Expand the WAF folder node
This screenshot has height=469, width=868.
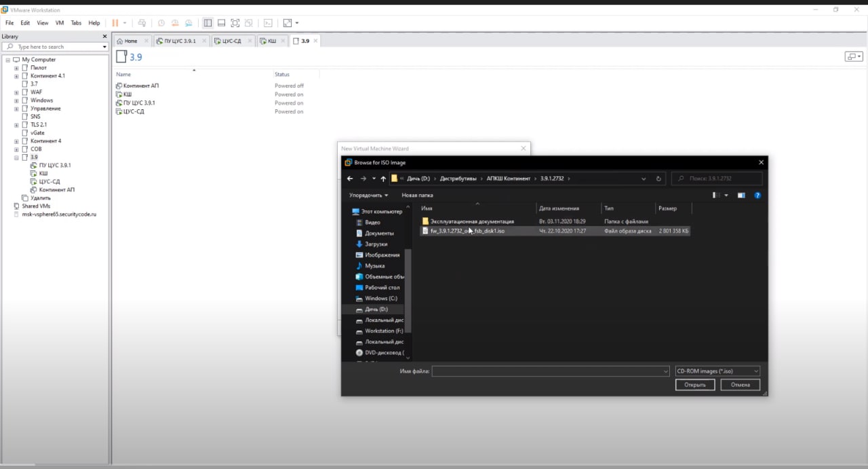[x=16, y=92]
